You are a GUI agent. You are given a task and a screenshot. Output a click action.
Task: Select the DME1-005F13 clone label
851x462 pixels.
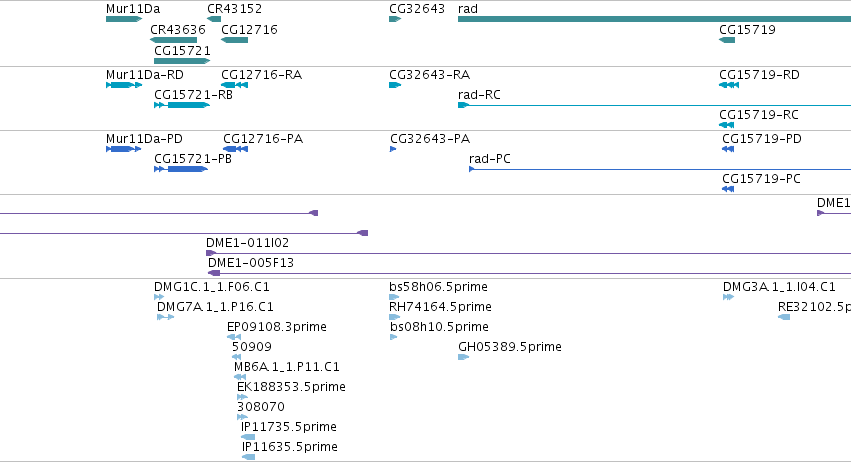(251, 263)
